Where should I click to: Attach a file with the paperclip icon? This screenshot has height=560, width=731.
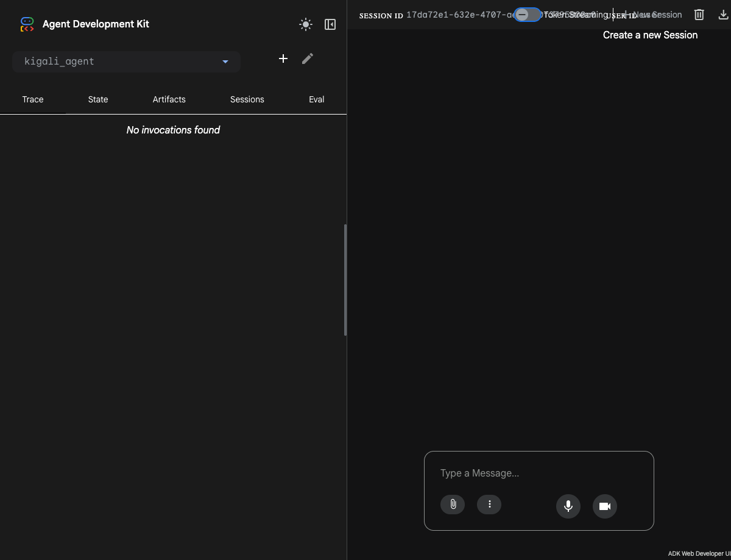[x=453, y=505]
